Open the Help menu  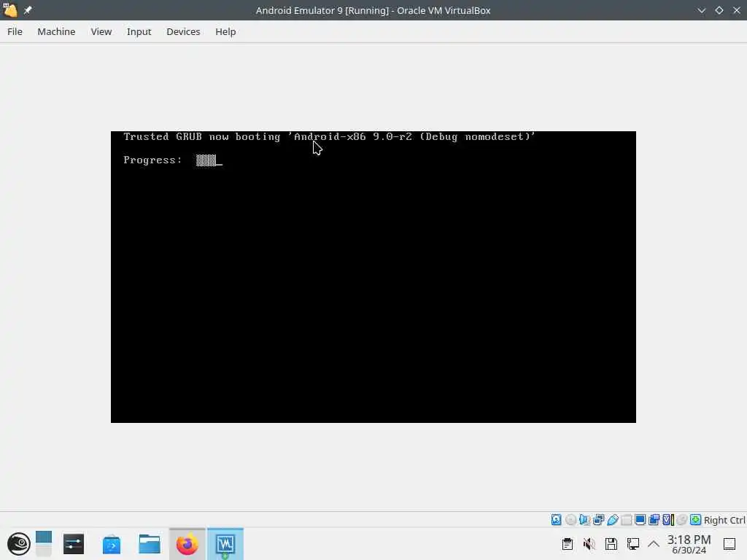tap(225, 31)
